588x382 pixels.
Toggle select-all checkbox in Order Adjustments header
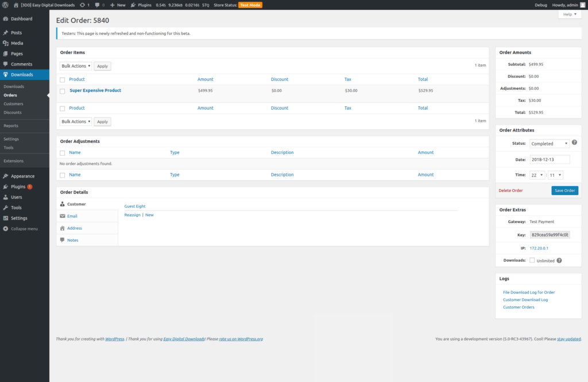[x=63, y=153]
